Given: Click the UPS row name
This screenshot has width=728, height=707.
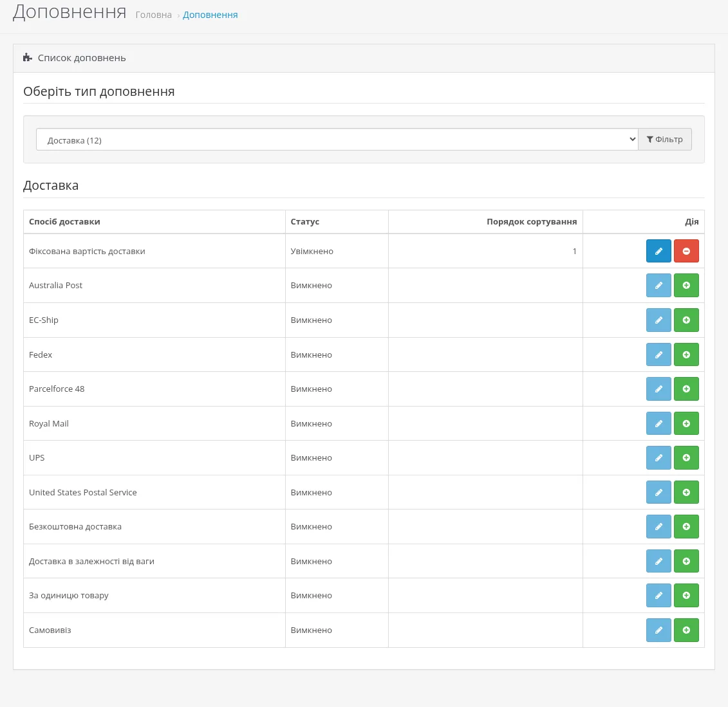Looking at the screenshot, I should pos(37,458).
